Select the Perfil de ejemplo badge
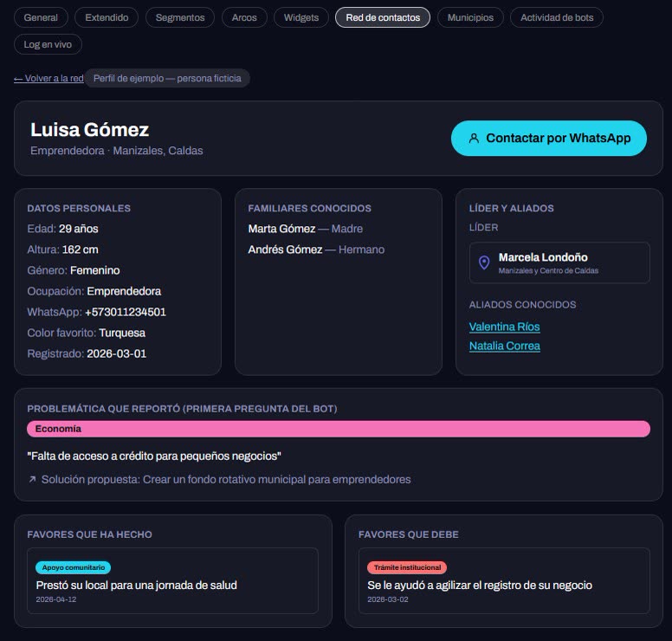Viewport: 672px width, 641px height. (167, 79)
